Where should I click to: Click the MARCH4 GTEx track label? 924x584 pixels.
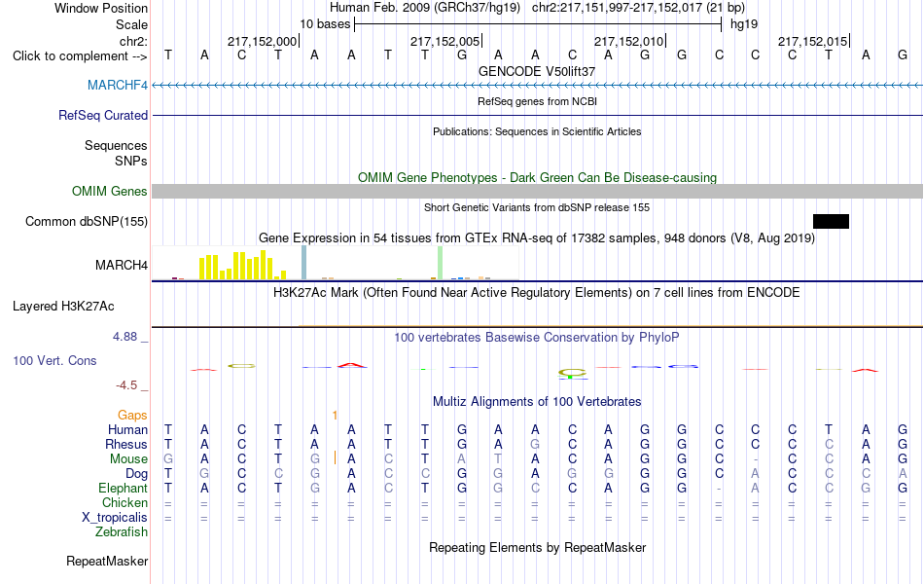point(122,266)
